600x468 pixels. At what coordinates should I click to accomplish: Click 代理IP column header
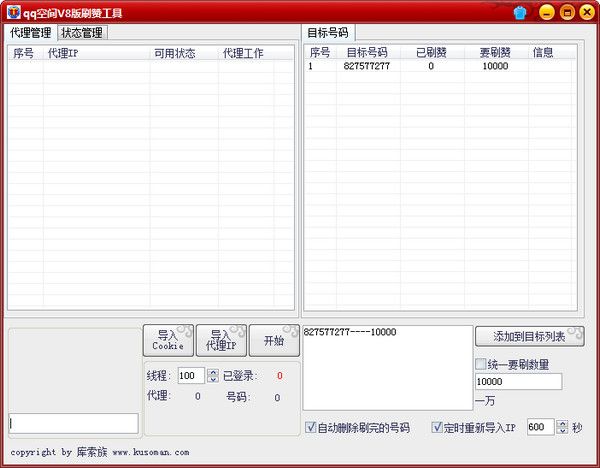click(96, 53)
